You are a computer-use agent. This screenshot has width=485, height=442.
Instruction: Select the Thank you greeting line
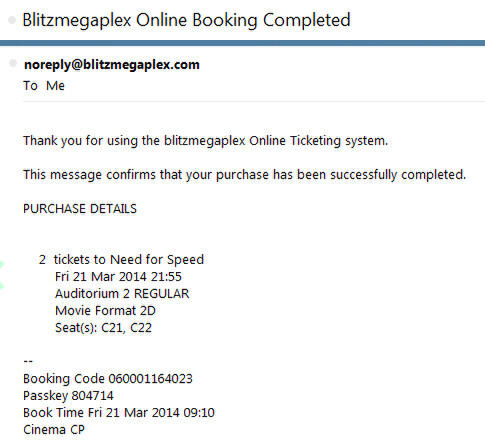(x=206, y=141)
